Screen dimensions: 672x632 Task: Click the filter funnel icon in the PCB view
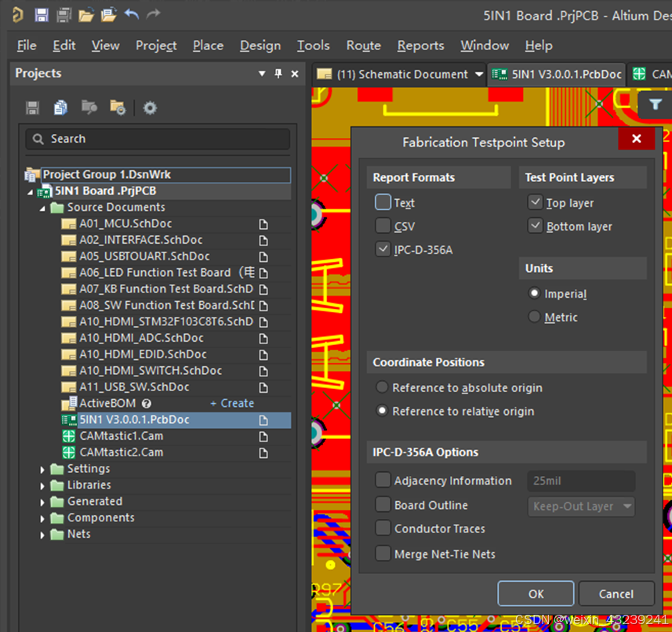pyautogui.click(x=655, y=104)
